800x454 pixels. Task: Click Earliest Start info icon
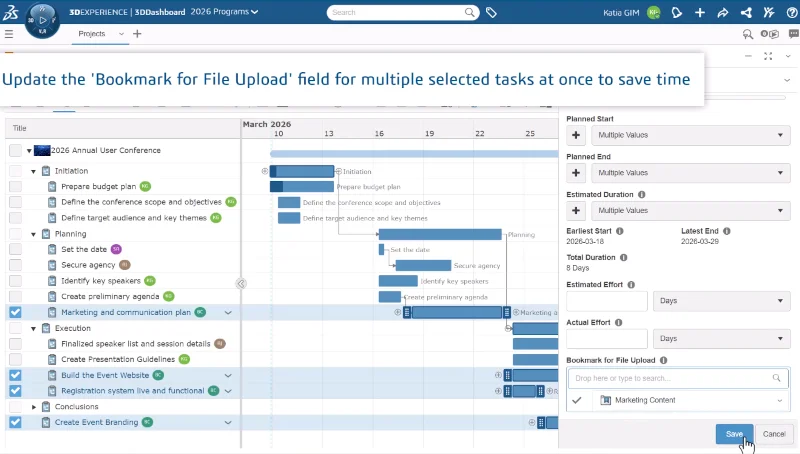click(x=619, y=231)
